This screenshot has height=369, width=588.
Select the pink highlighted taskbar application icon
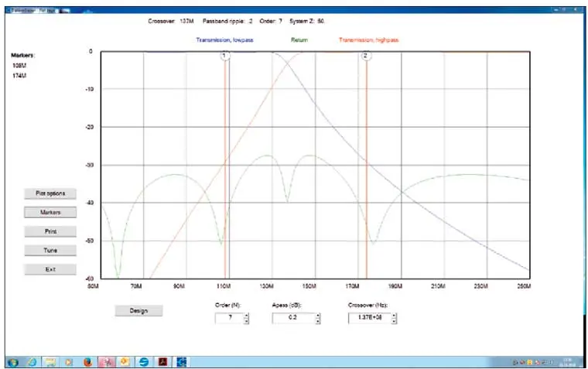(x=107, y=362)
